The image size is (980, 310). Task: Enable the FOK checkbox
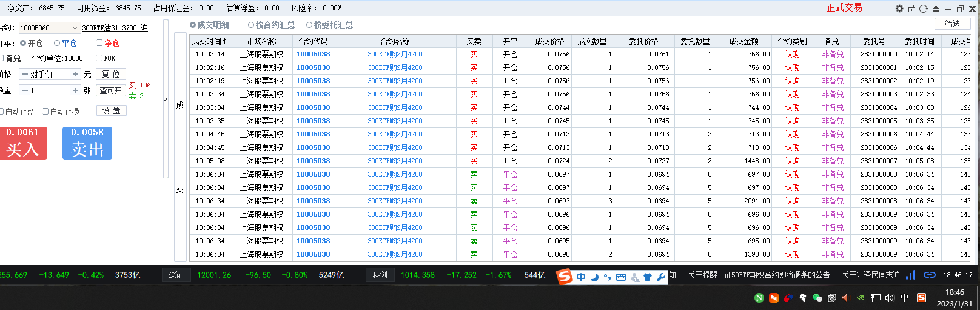click(x=99, y=58)
